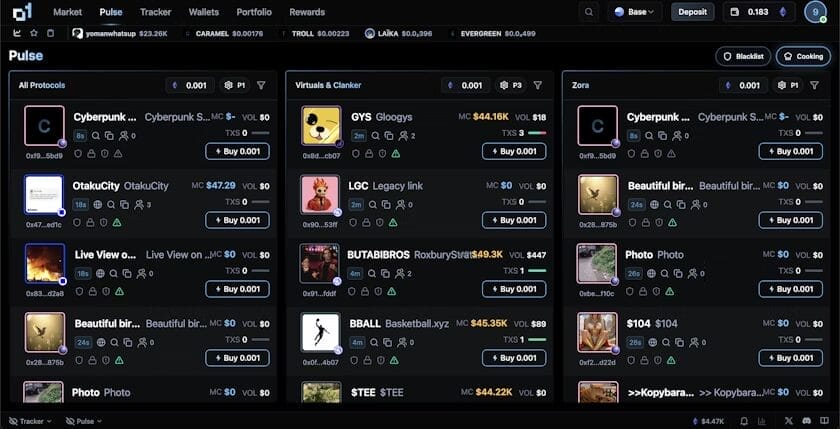
Task: Expand the Pulse dropdown in bottom bar
Action: coord(84,422)
